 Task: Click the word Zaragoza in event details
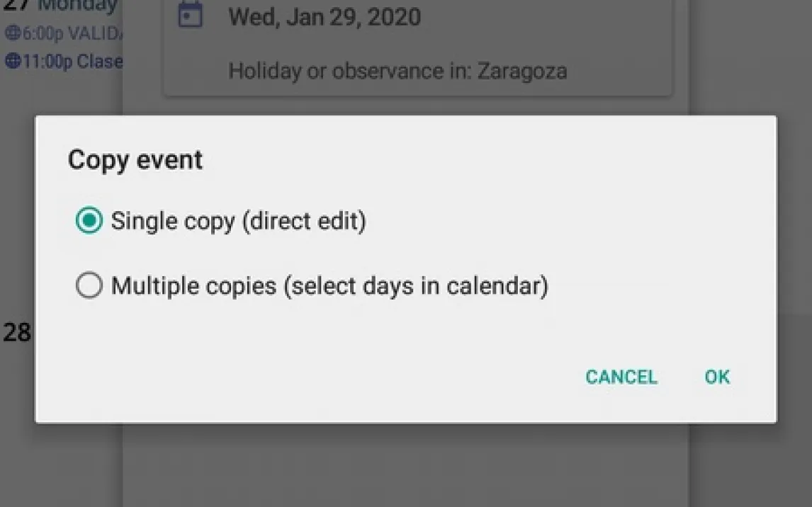[x=521, y=71]
